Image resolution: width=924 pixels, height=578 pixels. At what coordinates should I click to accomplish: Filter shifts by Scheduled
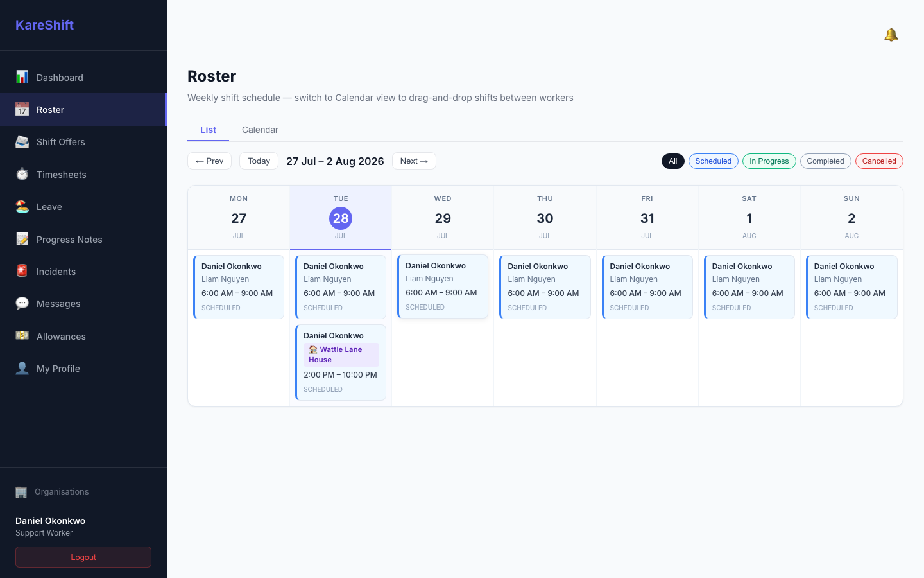pos(713,161)
